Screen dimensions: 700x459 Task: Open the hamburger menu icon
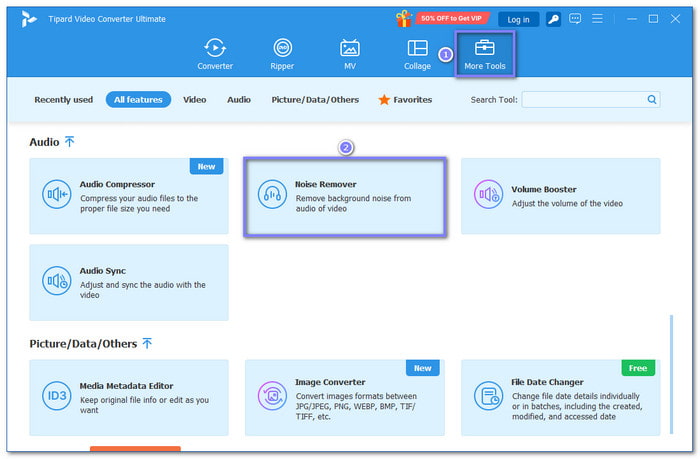597,19
